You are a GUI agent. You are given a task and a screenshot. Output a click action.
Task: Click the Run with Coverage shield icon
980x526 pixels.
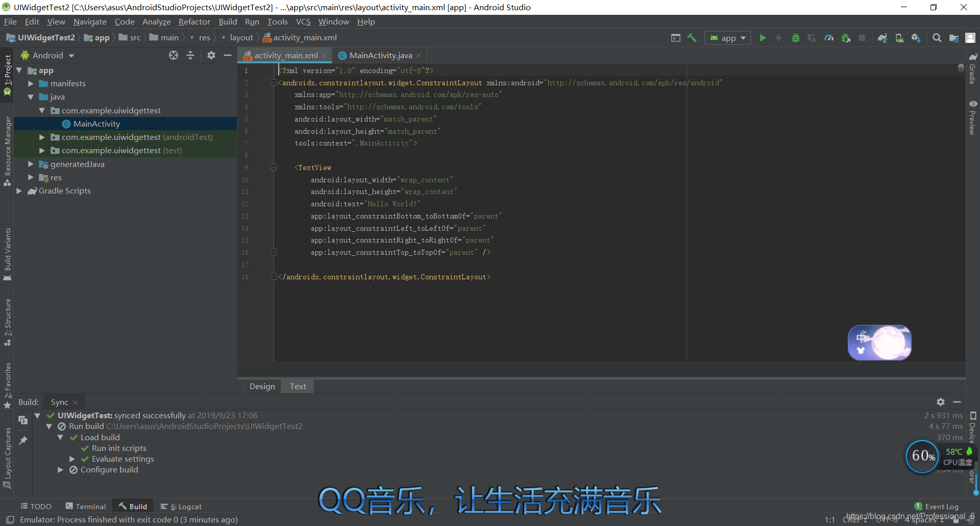(x=812, y=38)
